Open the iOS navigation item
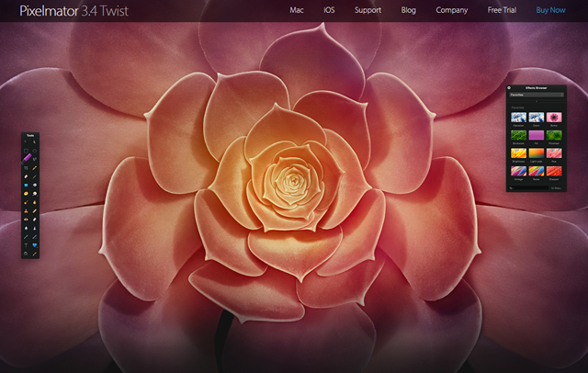 330,10
